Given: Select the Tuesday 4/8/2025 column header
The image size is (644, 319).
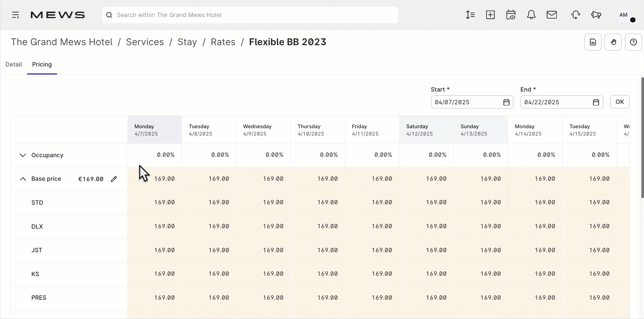Looking at the screenshot, I should click(209, 130).
